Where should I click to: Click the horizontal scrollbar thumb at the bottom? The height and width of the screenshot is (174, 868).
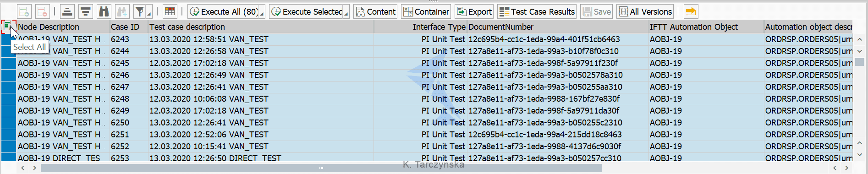[x=321, y=168]
